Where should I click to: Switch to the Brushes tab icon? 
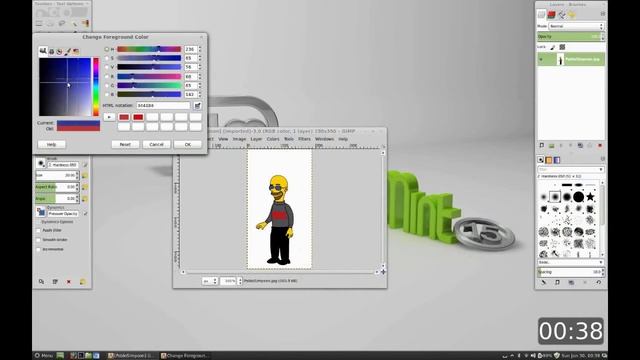click(540, 160)
